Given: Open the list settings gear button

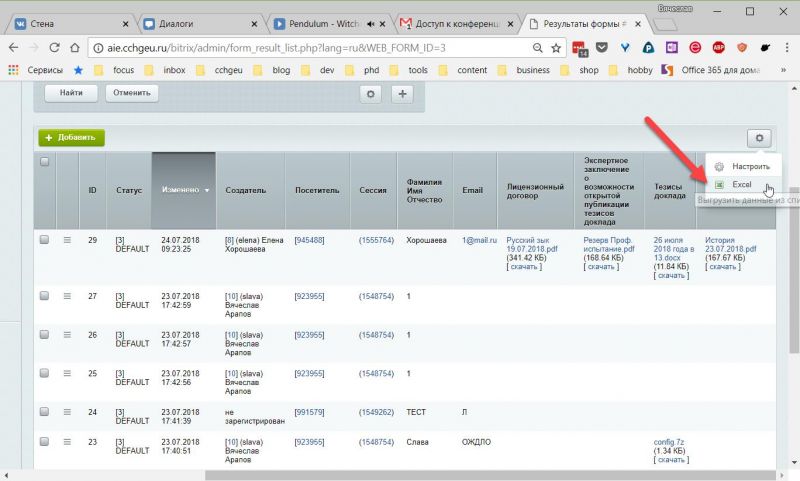Looking at the screenshot, I should (x=759, y=139).
